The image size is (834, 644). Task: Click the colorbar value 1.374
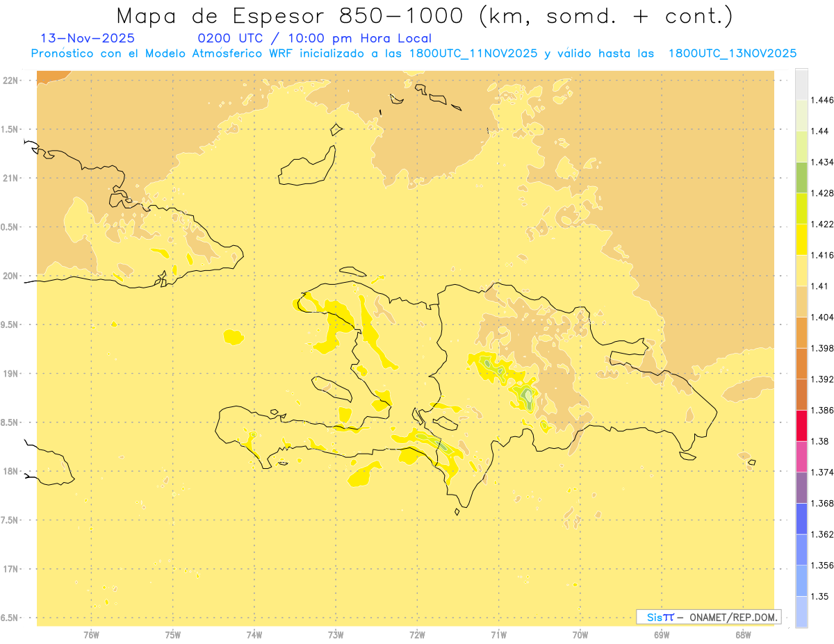pos(822,472)
